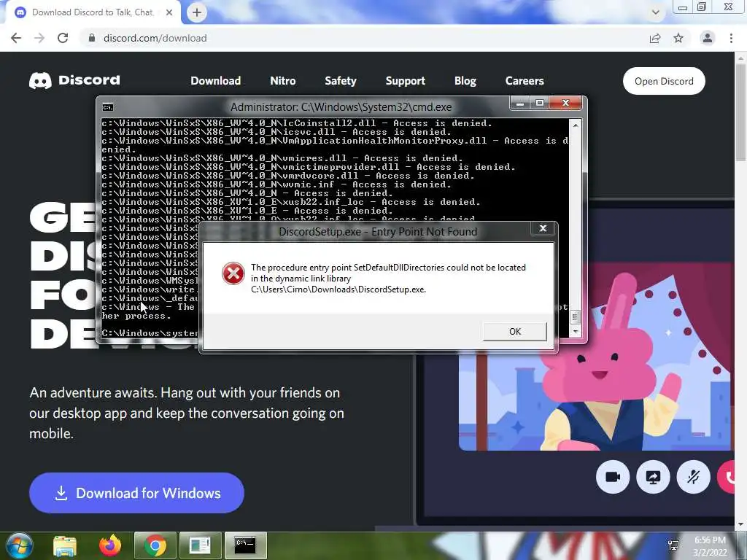Bookmark this page with the star icon
The height and width of the screenshot is (560, 747).
click(x=678, y=38)
